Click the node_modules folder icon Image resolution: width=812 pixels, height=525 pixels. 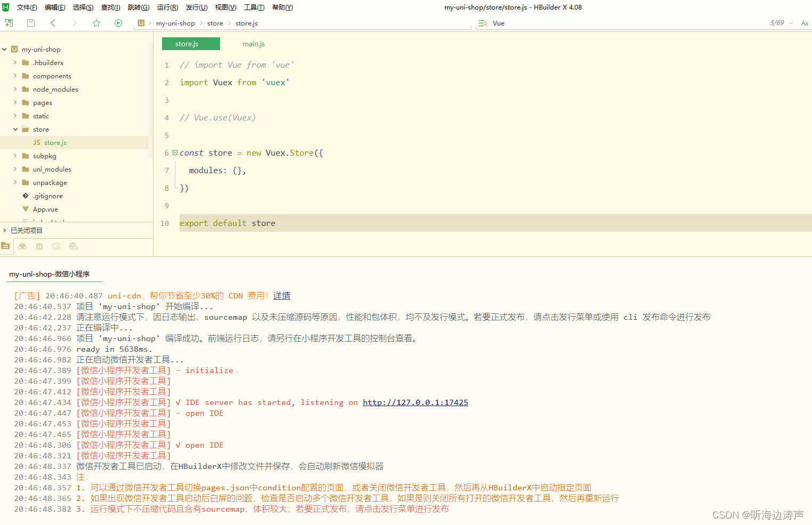point(26,89)
